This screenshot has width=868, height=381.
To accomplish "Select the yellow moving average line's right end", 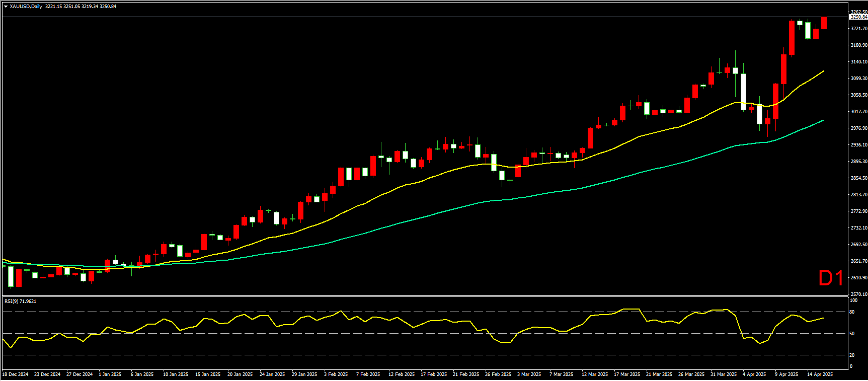I will click(x=823, y=71).
